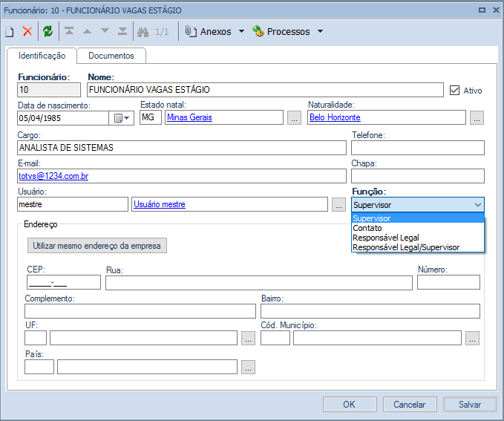Go to first record arrow icon
Viewport: 504px width, 421px height.
(x=69, y=31)
